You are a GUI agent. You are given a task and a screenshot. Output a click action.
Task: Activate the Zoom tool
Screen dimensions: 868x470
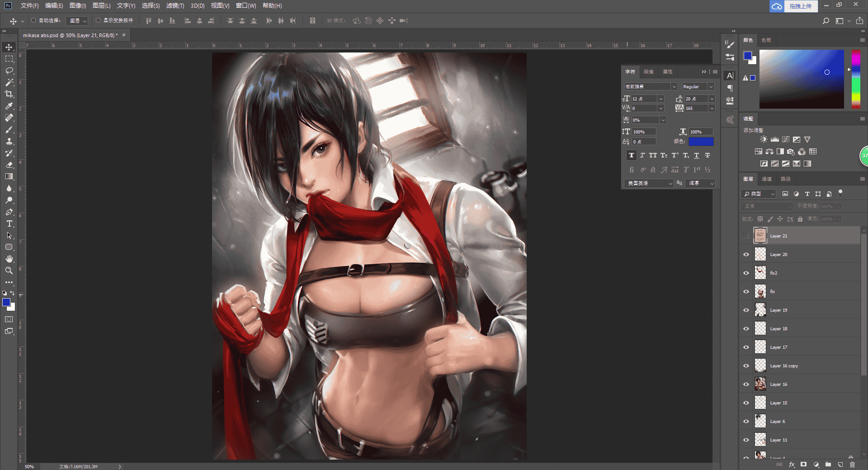point(9,271)
